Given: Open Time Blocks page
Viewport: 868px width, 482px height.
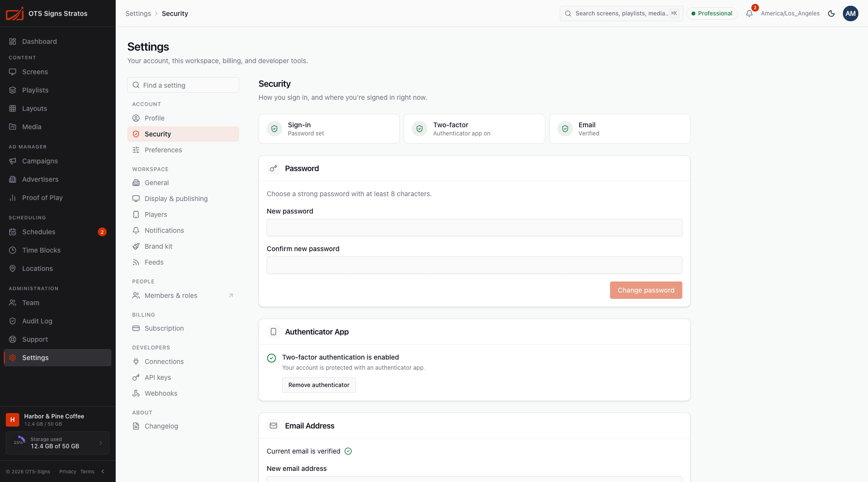Looking at the screenshot, I should pos(58,250).
